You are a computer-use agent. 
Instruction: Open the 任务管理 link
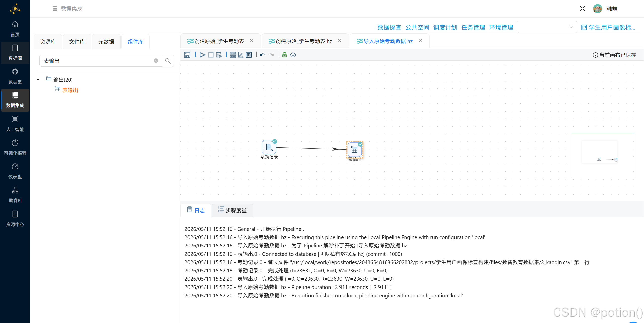[x=473, y=27]
